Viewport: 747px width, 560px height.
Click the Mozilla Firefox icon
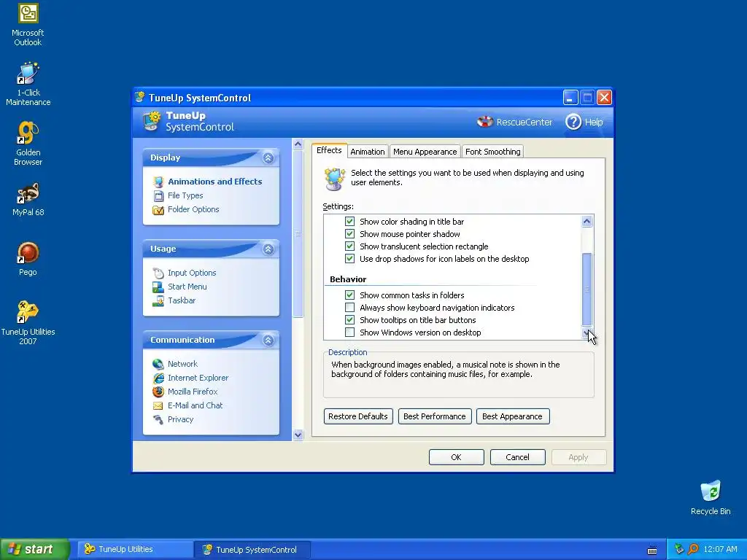(158, 392)
